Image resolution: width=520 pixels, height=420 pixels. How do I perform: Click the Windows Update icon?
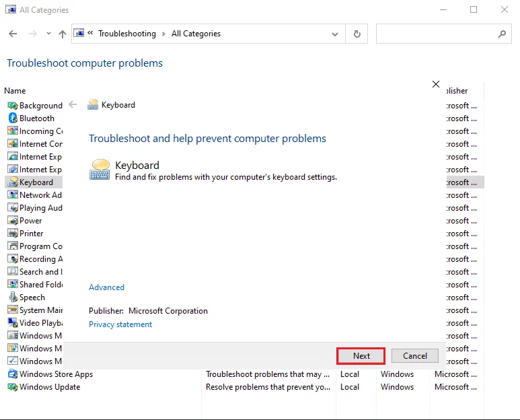pyautogui.click(x=13, y=387)
